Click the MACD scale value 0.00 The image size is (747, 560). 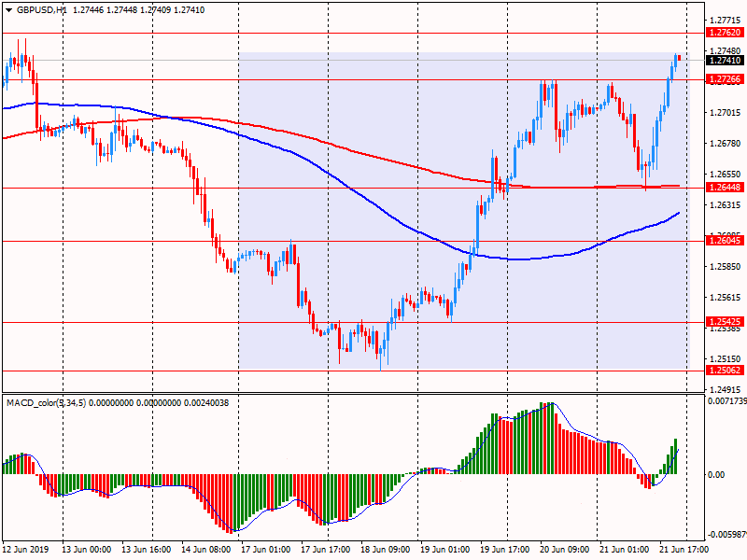pos(716,474)
